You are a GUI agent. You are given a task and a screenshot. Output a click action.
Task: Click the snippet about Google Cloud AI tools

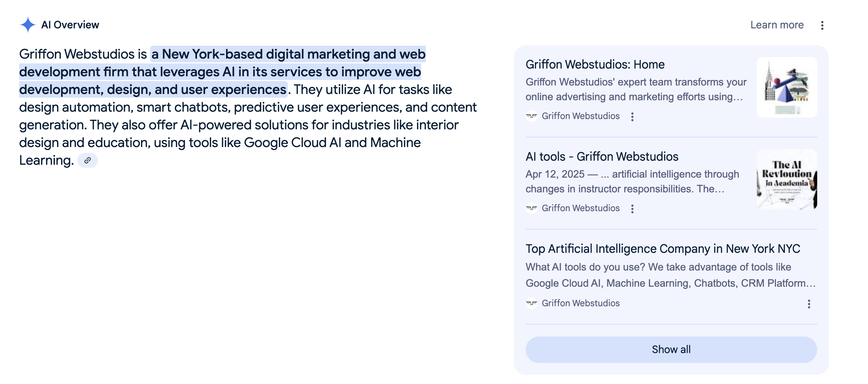(671, 275)
